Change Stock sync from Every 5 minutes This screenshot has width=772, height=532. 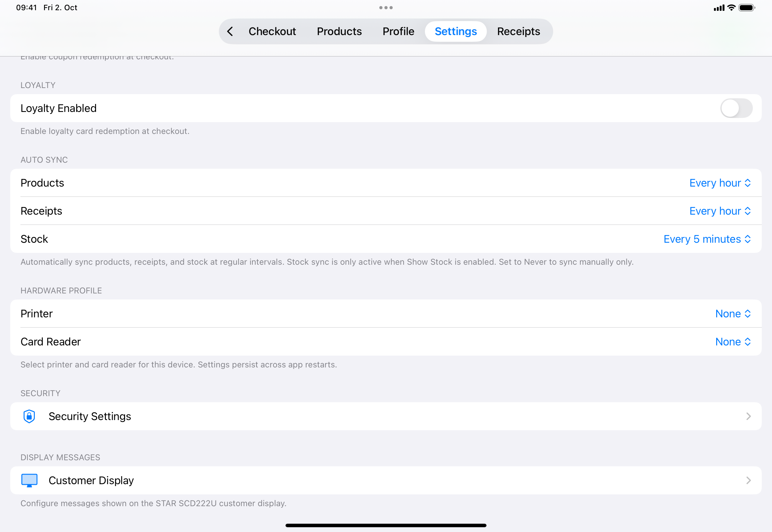(x=707, y=239)
